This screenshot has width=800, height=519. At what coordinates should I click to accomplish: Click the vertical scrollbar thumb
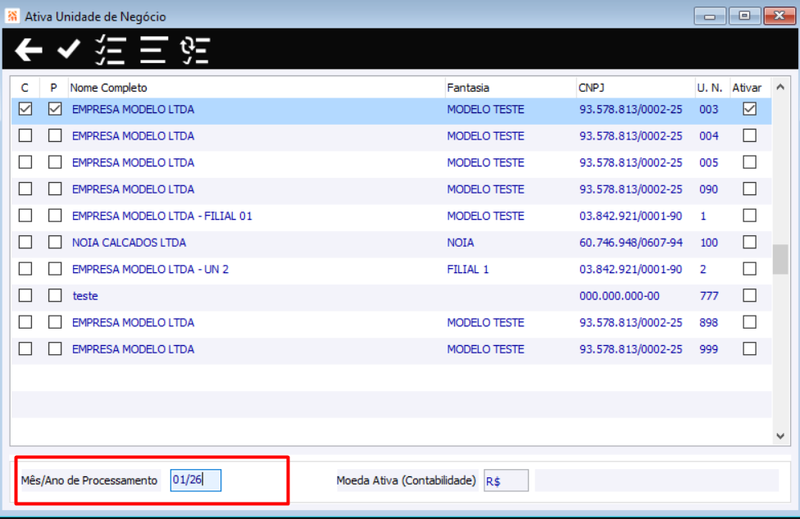[x=781, y=259]
